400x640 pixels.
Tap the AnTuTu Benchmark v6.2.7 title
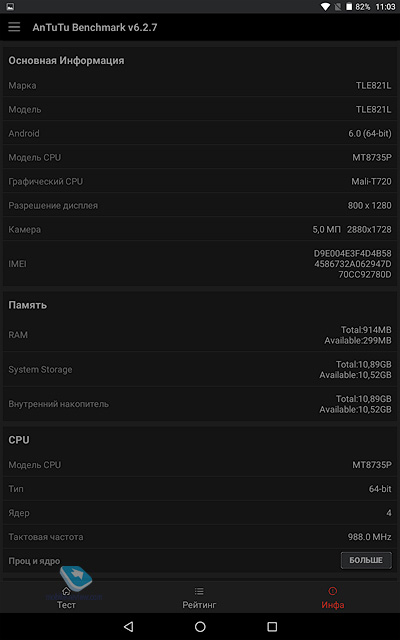click(x=95, y=27)
